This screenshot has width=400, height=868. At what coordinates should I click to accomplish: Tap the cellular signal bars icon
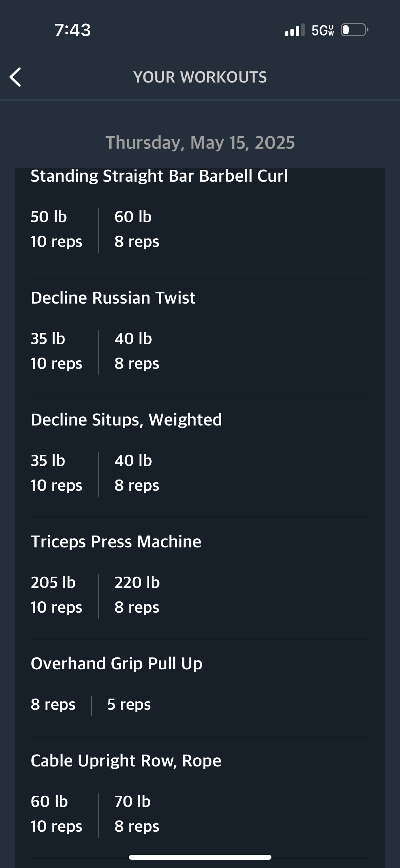coord(294,30)
